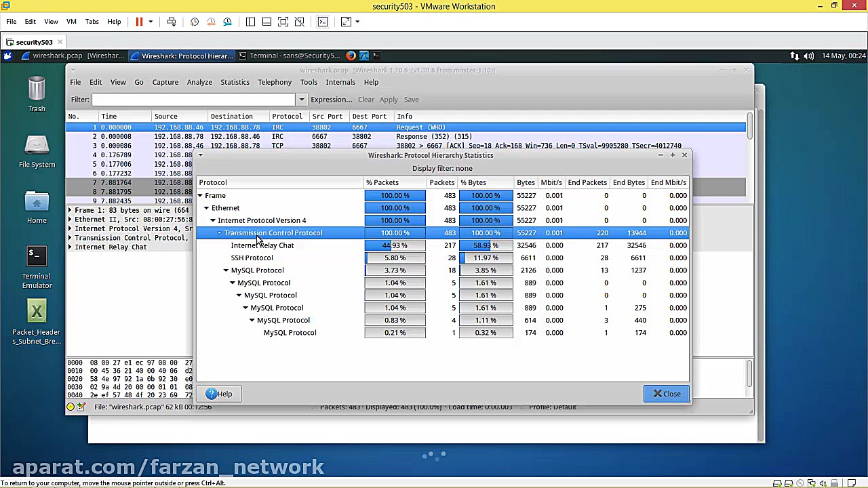
Task: Switch to the Terminal window in panel
Action: point(289,56)
